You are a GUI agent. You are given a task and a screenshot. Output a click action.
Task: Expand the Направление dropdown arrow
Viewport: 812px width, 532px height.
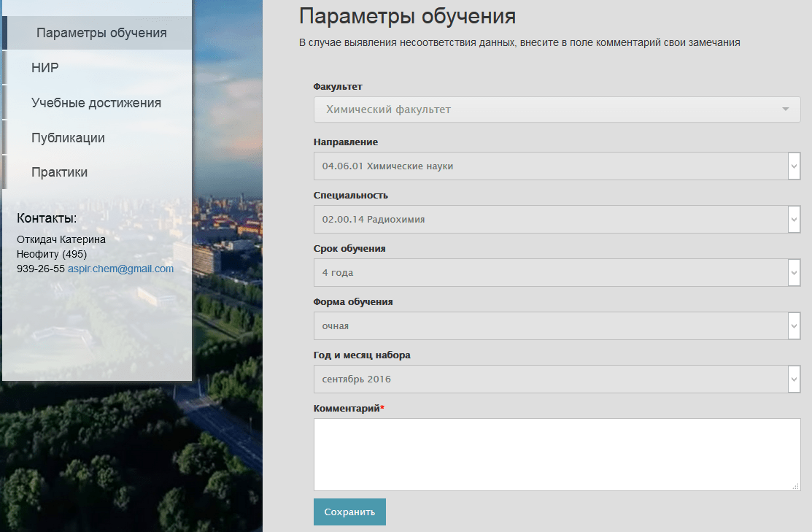794,166
